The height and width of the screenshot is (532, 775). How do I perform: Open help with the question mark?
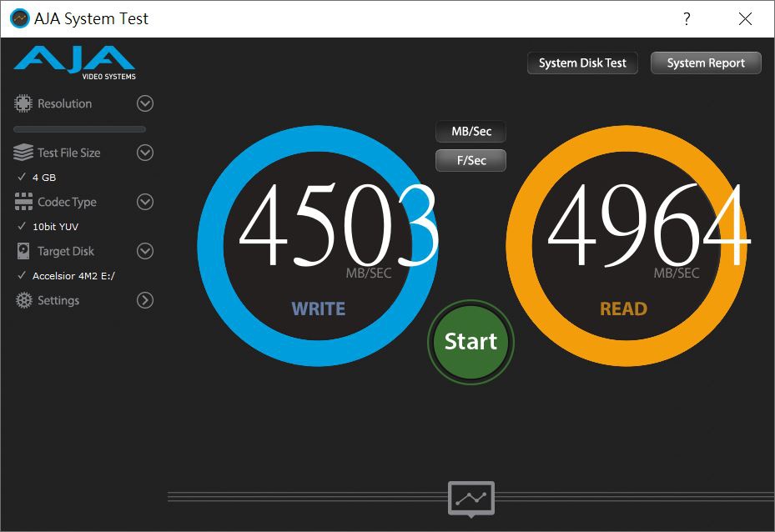click(x=687, y=19)
